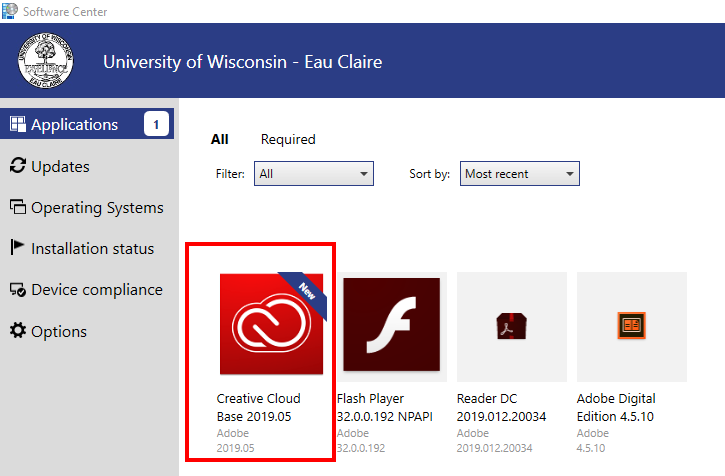This screenshot has height=476, width=725.
Task: Open the Sort by Most recent dropdown
Action: (519, 174)
